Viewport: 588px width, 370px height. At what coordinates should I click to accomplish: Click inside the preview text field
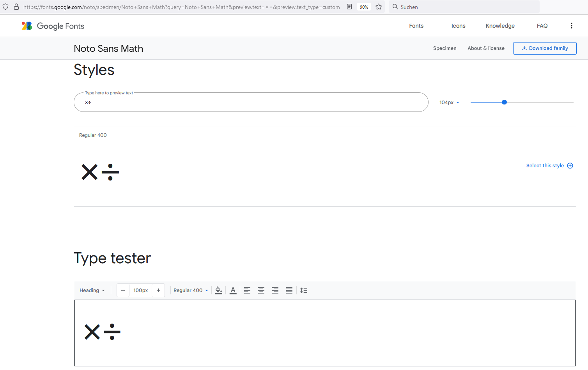tap(251, 102)
